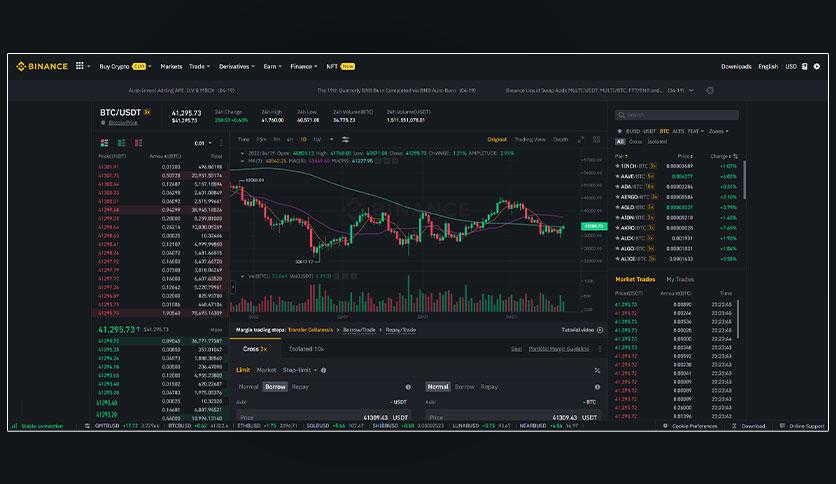This screenshot has width=836, height=484.
Task: Select Normal mode in the buy panel
Action: pos(248,387)
